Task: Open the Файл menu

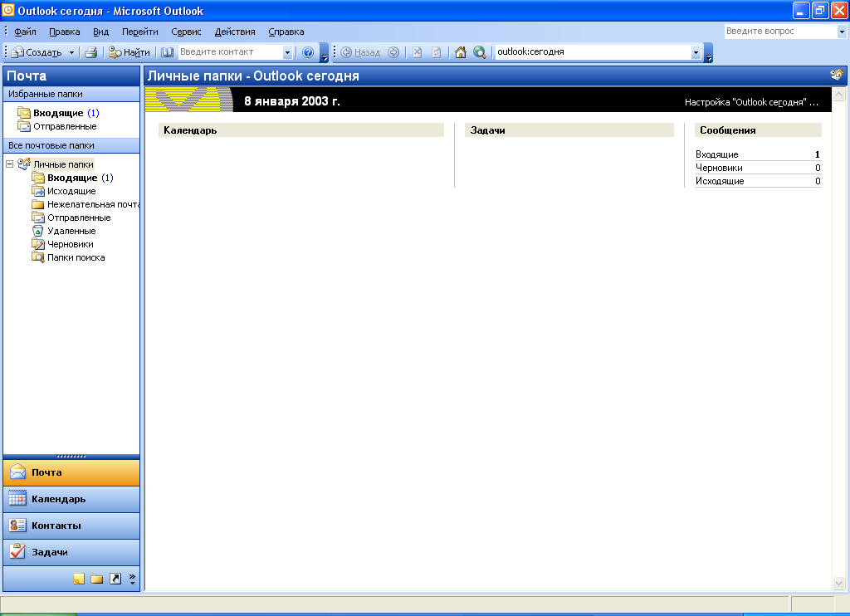Action: point(25,32)
